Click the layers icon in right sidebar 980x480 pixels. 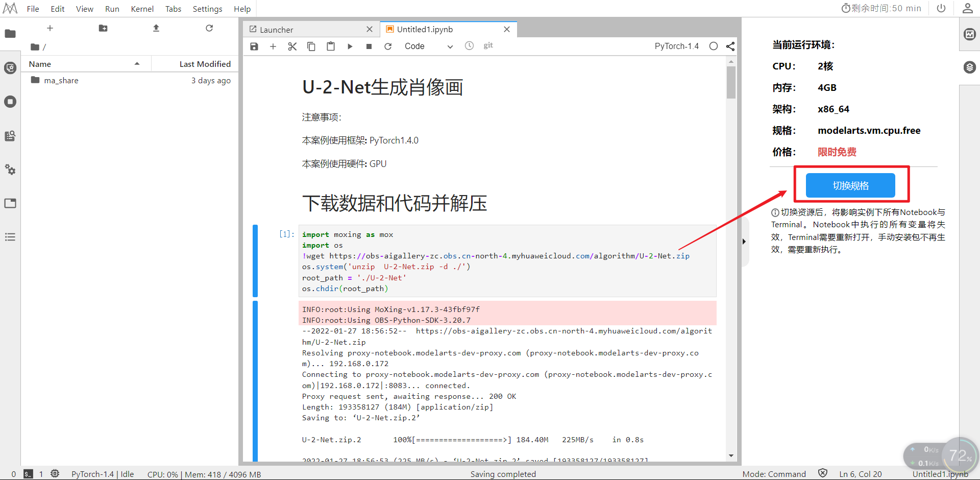(970, 67)
